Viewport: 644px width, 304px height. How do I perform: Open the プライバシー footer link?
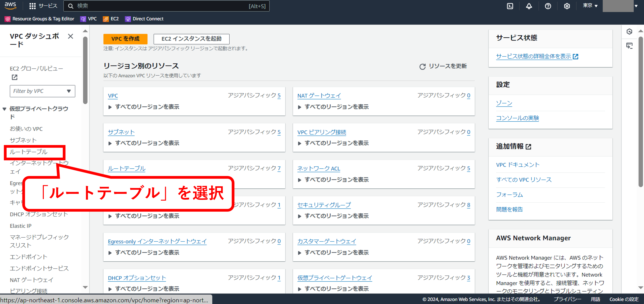click(567, 299)
